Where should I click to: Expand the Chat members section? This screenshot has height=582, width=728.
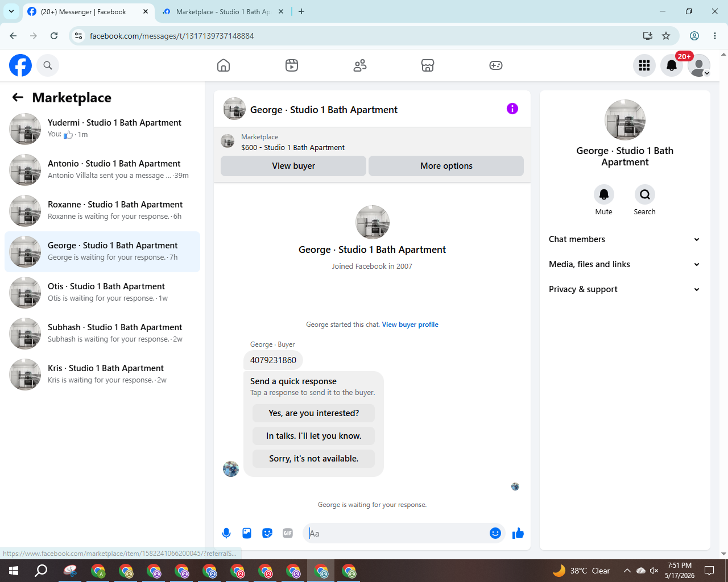[x=624, y=239]
